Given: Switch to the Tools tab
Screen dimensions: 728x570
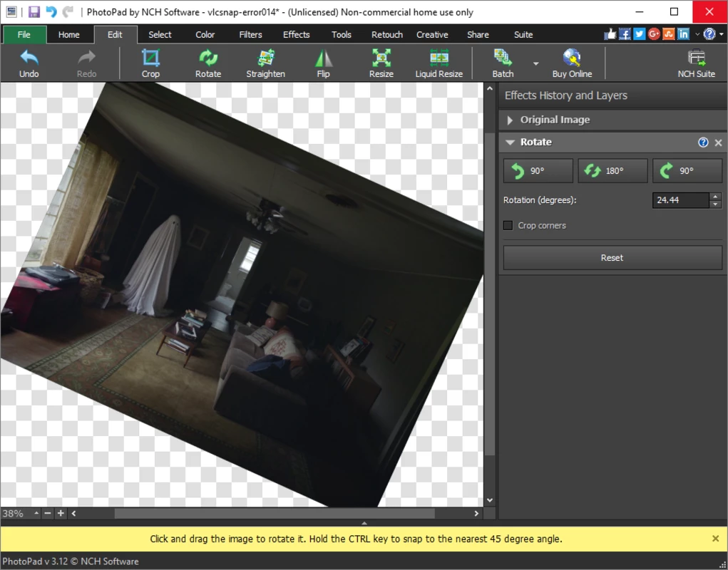Looking at the screenshot, I should point(342,35).
